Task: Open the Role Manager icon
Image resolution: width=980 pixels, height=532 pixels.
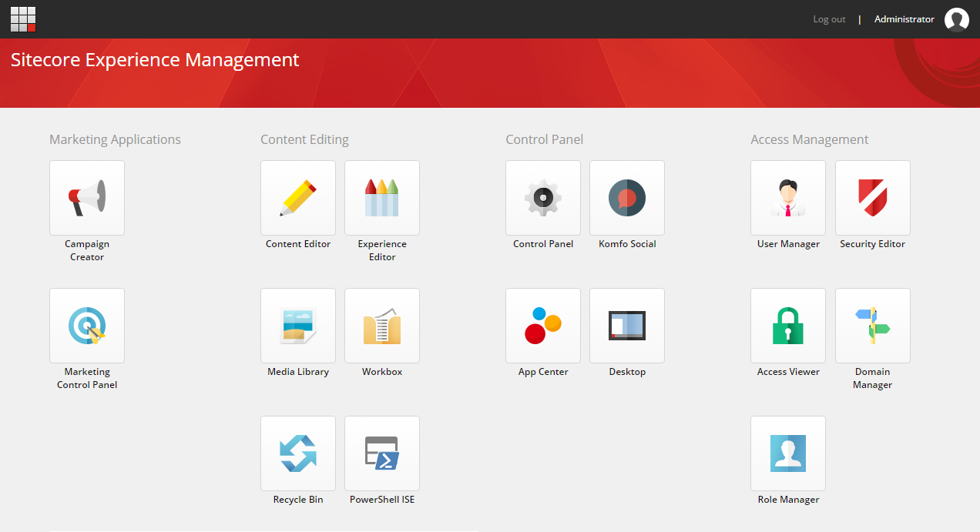Action: (x=788, y=453)
